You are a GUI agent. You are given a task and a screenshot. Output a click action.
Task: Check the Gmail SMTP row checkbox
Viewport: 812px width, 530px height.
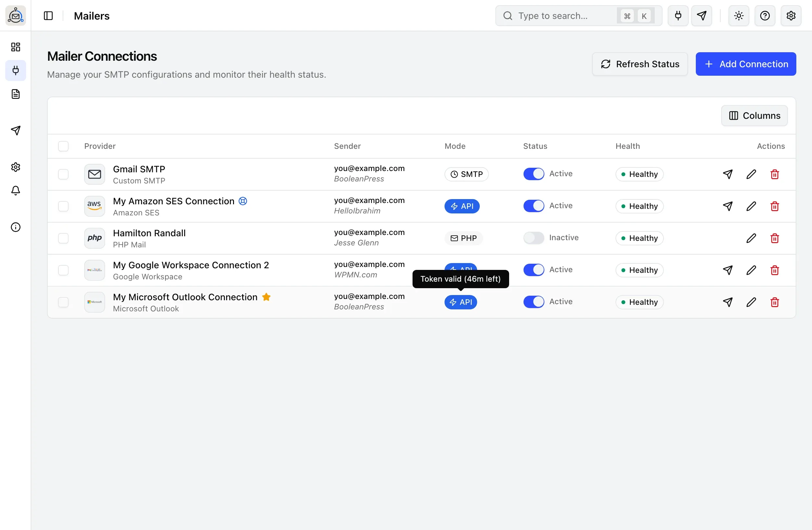click(63, 174)
